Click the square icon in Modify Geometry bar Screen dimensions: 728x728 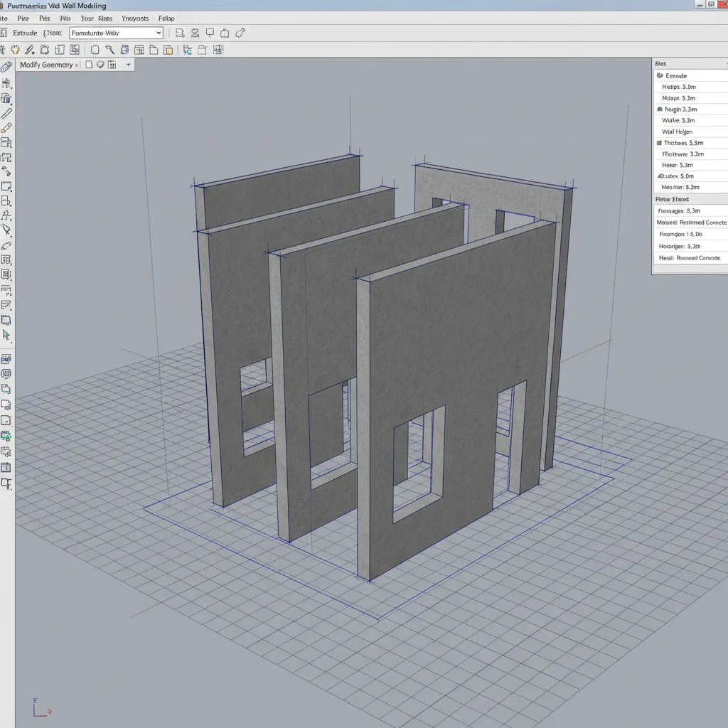(x=89, y=65)
